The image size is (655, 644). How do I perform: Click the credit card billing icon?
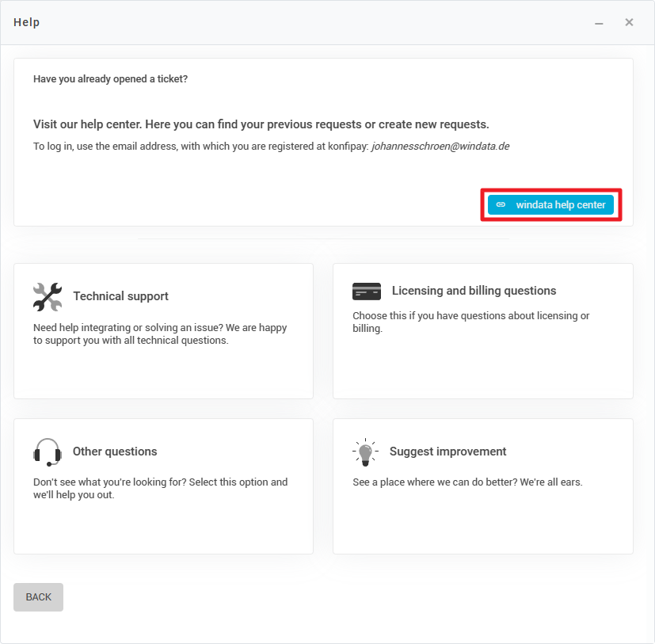(367, 292)
